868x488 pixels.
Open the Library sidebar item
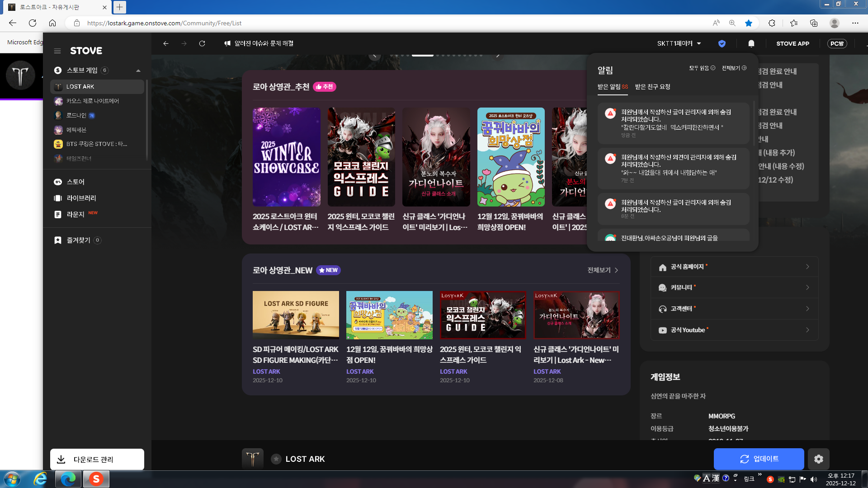click(x=81, y=198)
